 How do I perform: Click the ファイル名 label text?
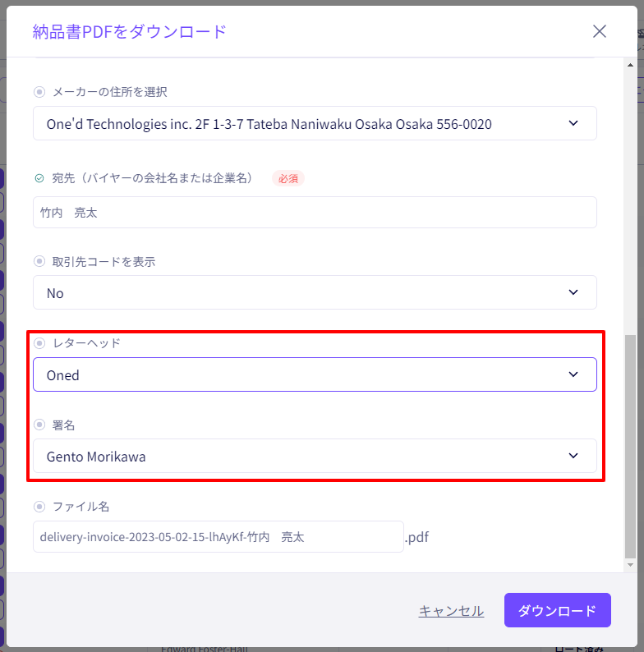coord(80,507)
